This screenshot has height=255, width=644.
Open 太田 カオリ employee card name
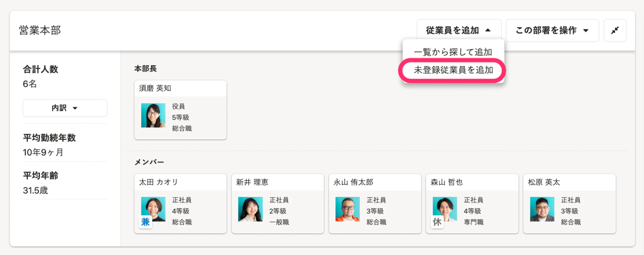coord(158,182)
